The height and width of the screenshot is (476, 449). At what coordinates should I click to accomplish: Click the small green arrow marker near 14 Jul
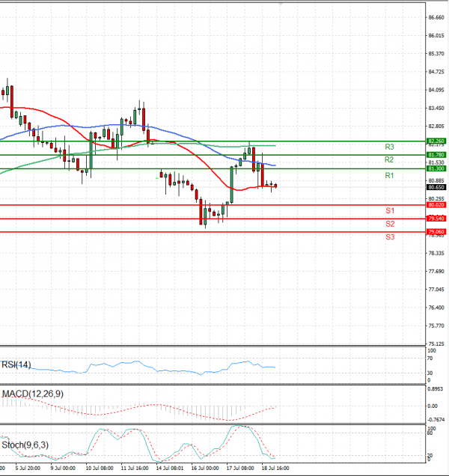tap(158, 177)
